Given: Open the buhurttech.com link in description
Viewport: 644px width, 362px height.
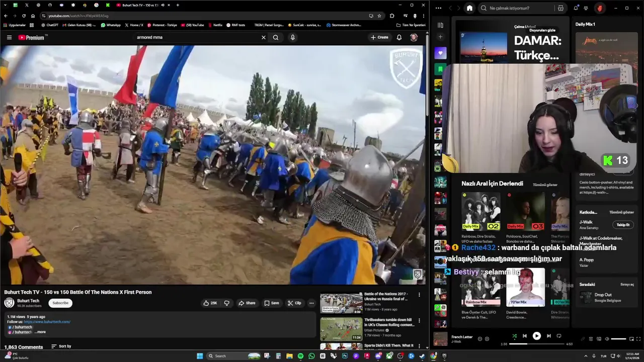Looking at the screenshot, I should tap(47, 322).
